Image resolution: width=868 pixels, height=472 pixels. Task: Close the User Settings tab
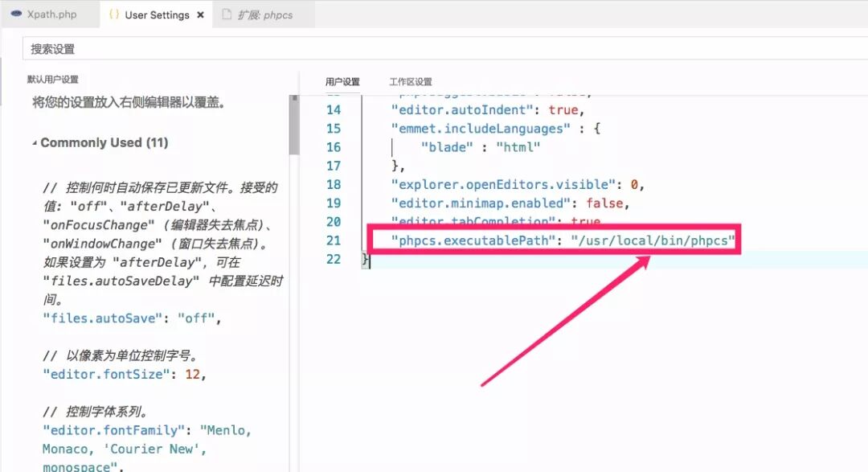199,14
